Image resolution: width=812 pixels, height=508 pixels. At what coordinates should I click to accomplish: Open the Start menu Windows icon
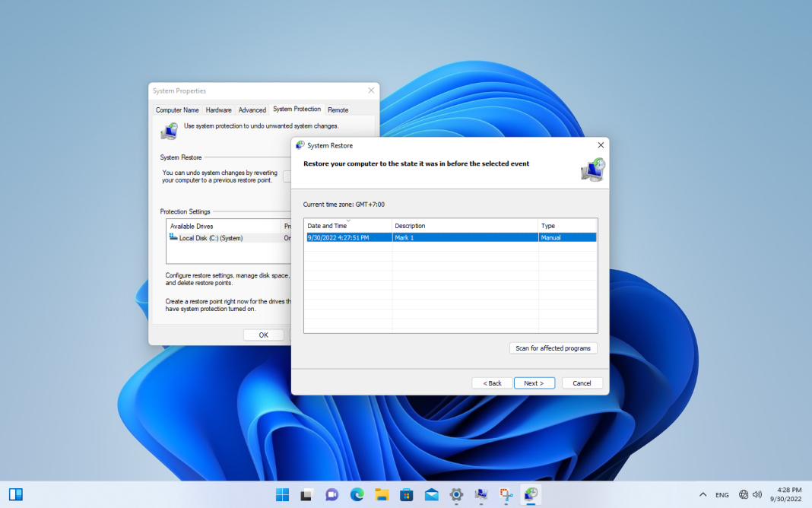coord(282,494)
